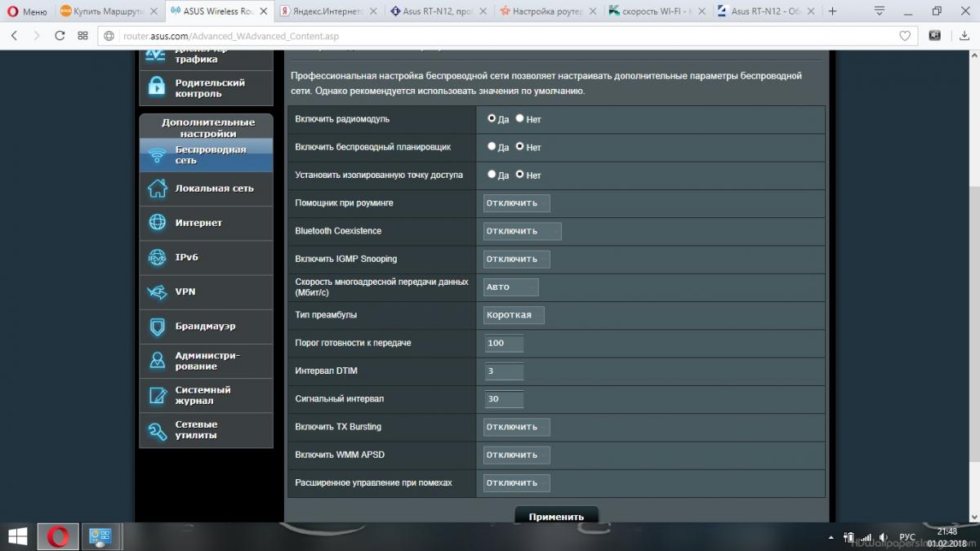Maximize or restore the Opera window
The height and width of the screenshot is (551, 980).
937,11
